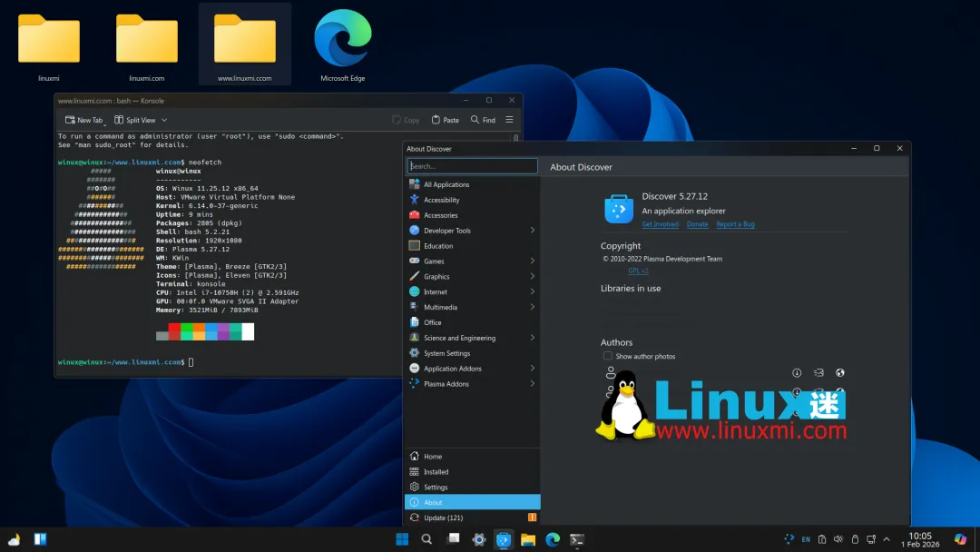Expand the Split View dropdown arrow
The height and width of the screenshot is (552, 980).
point(164,120)
